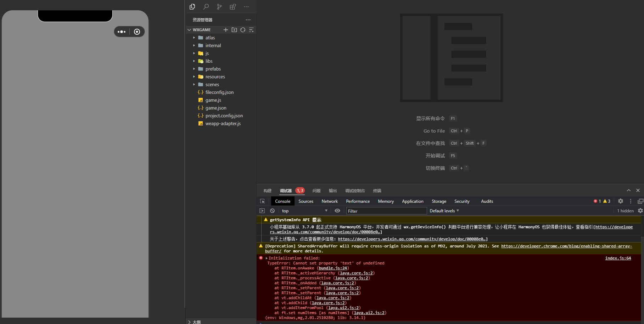Click the new folder icon in WXGAME
Viewport: 644px width, 324px height.
tap(234, 30)
